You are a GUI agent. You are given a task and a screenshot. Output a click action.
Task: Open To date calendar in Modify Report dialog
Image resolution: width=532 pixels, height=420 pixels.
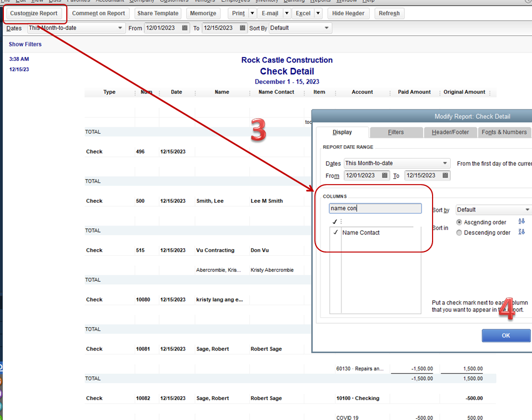point(445,175)
